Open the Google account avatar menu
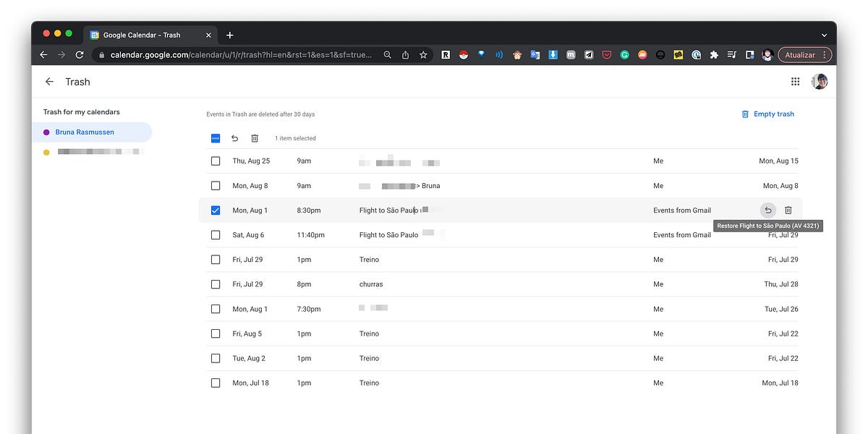The height and width of the screenshot is (434, 868). (x=818, y=81)
